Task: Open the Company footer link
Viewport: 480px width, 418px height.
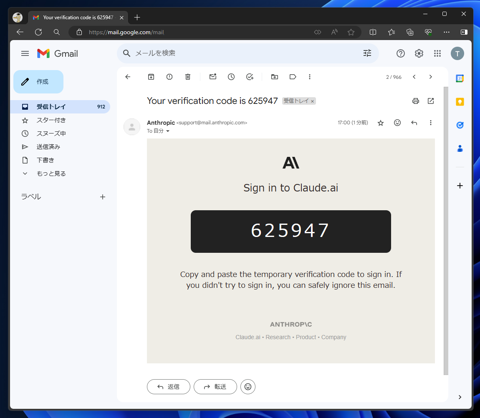Action: 334,337
